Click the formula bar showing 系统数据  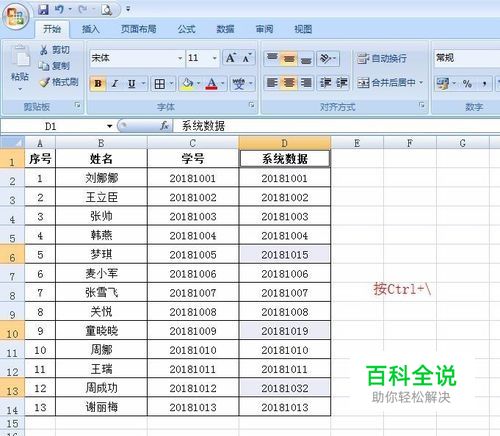337,126
